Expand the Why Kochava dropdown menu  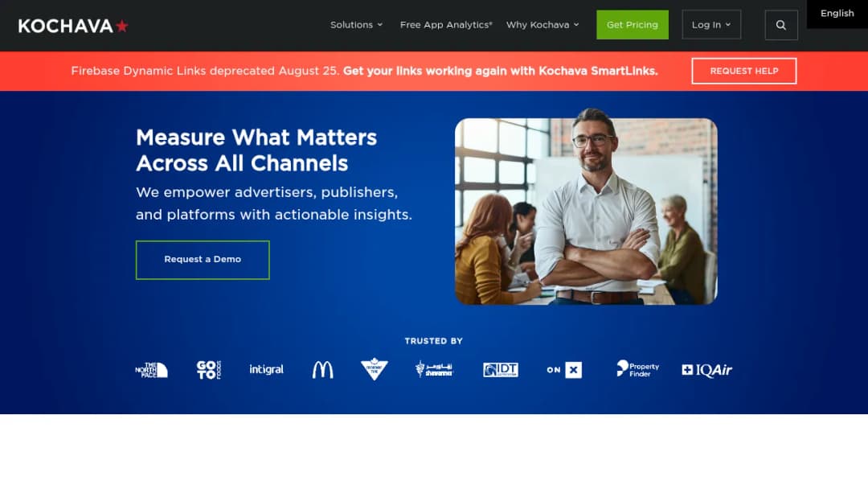(x=542, y=25)
